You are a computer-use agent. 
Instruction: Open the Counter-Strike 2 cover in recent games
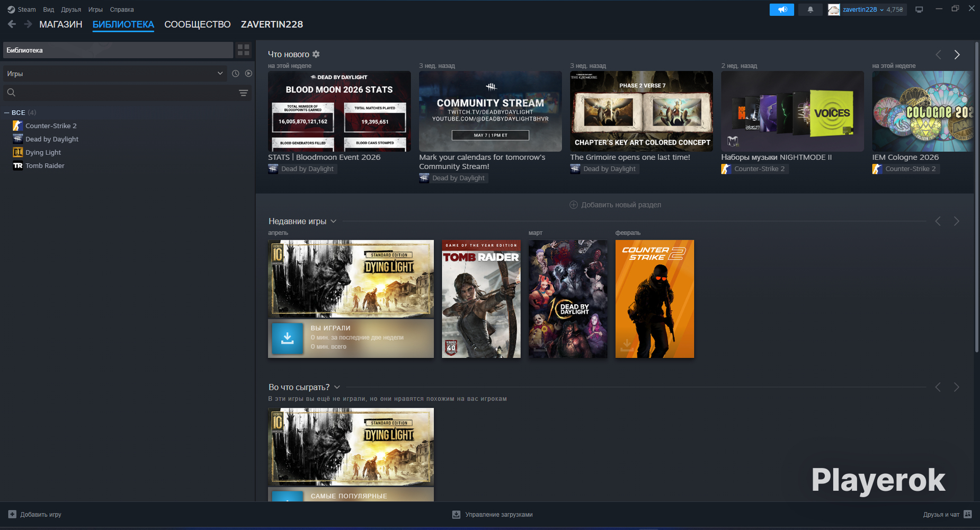pos(655,299)
